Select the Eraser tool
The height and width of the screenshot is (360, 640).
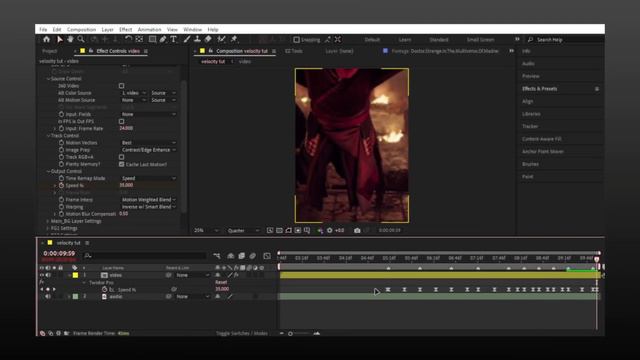[x=208, y=39]
